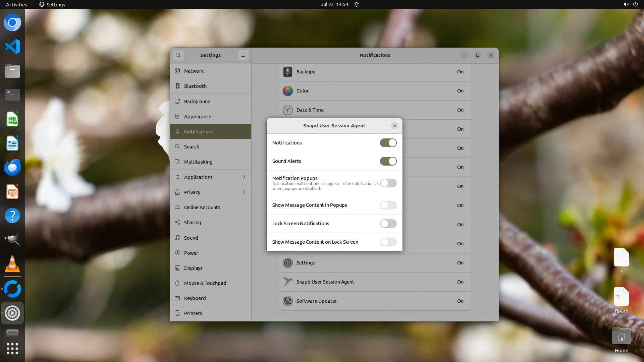
Task: Select Sound in the settings sidebar
Action: tap(191, 238)
